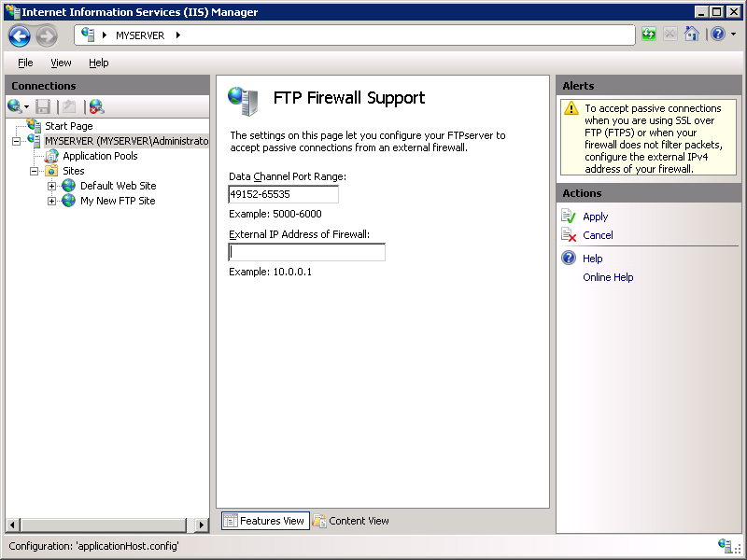Click the Cancel red X icon
The height and width of the screenshot is (560, 747).
569,235
